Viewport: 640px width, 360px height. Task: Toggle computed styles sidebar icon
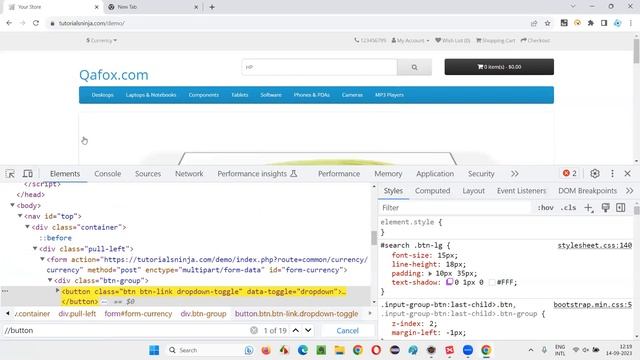click(620, 208)
